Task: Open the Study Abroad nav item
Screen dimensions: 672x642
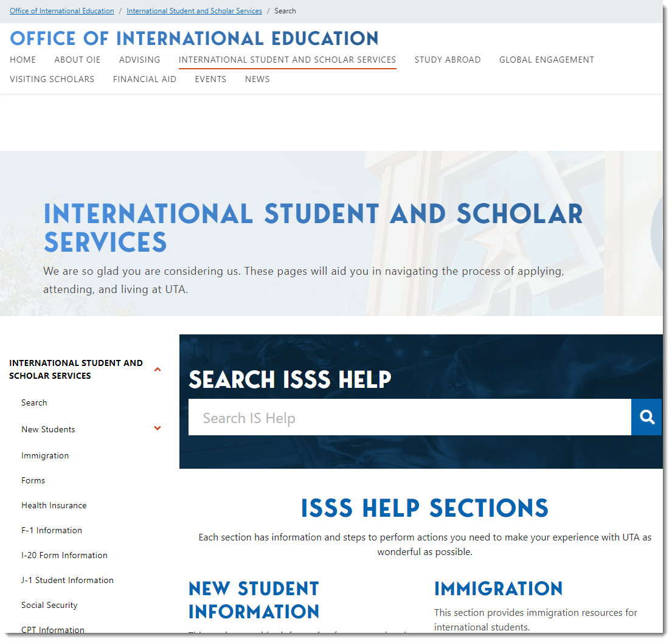Action: click(x=448, y=60)
